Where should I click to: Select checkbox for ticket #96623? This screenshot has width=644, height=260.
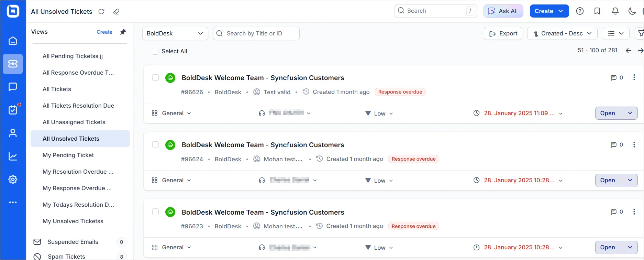point(155,212)
